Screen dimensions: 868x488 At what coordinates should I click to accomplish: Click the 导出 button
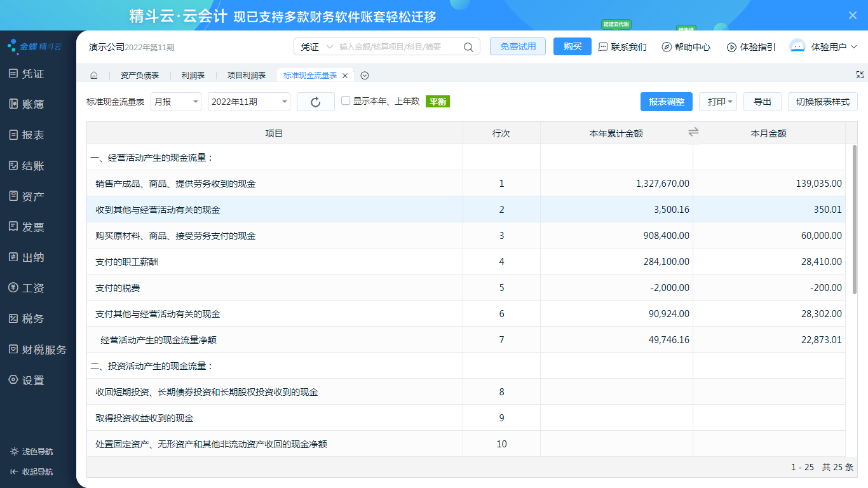click(x=762, y=102)
